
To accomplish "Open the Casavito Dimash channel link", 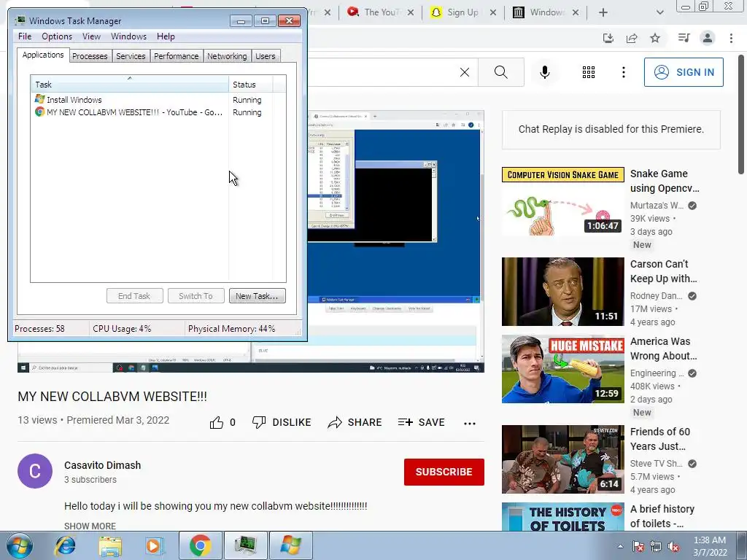I will [102, 465].
